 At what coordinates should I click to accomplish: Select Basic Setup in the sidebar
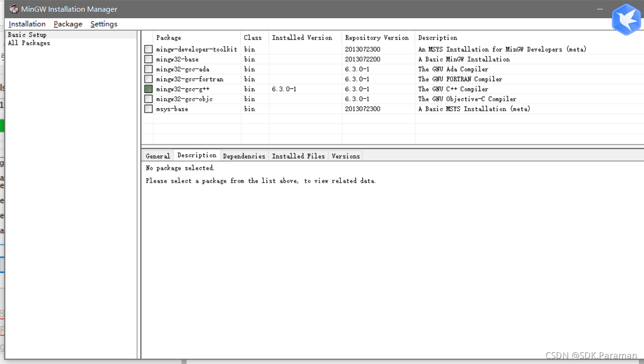(x=27, y=35)
